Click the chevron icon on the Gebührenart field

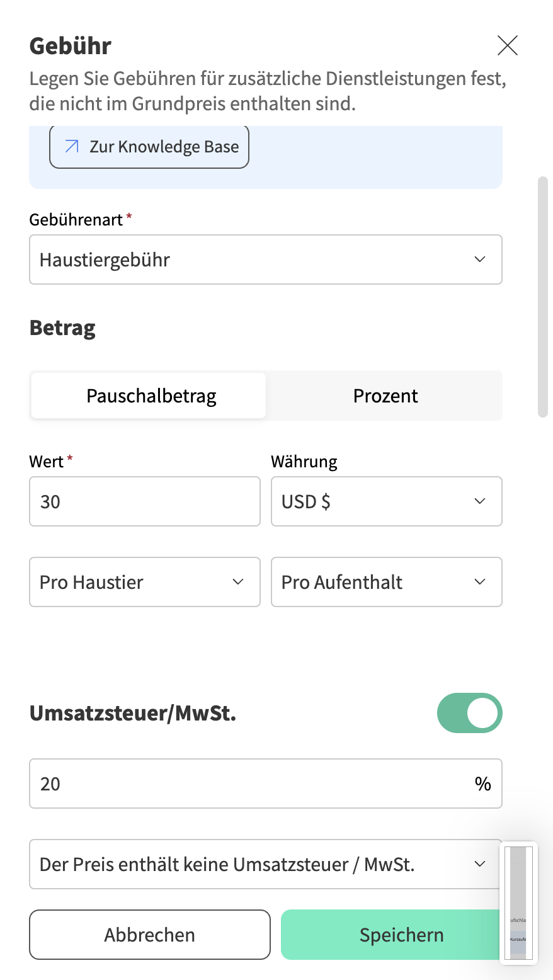[x=479, y=259]
